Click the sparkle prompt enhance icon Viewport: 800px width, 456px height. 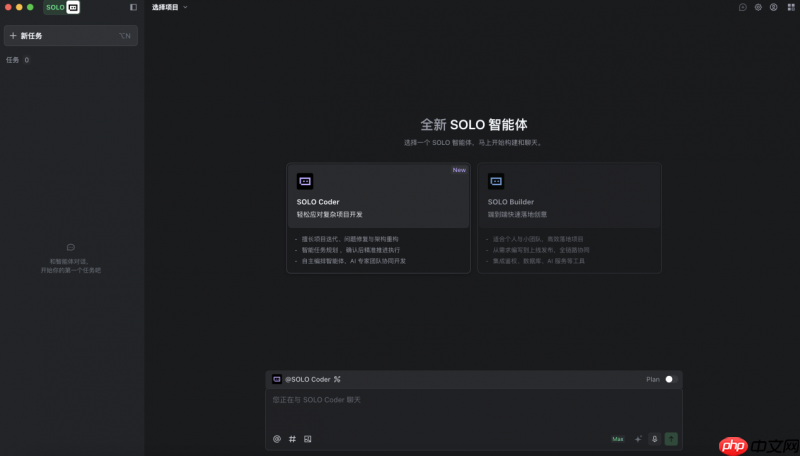coord(638,439)
